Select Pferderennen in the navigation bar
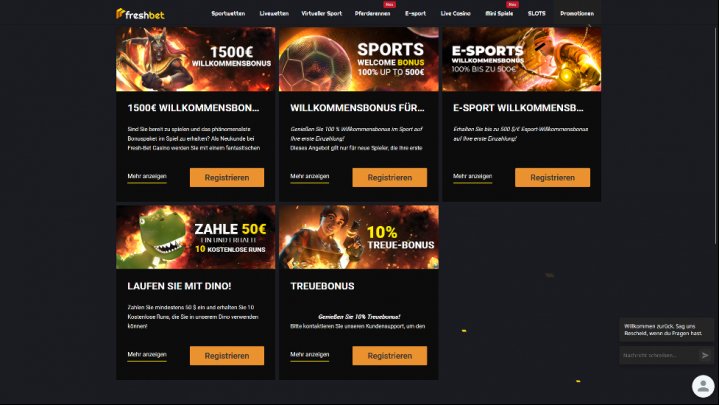The image size is (719, 405). point(372,13)
